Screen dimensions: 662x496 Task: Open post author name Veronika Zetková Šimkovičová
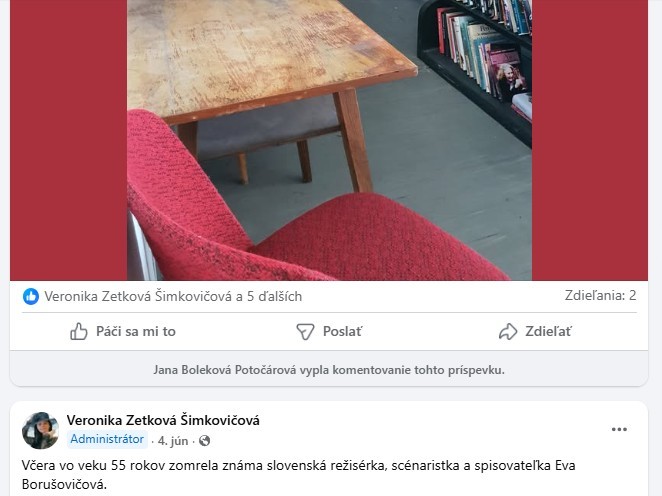tap(163, 420)
